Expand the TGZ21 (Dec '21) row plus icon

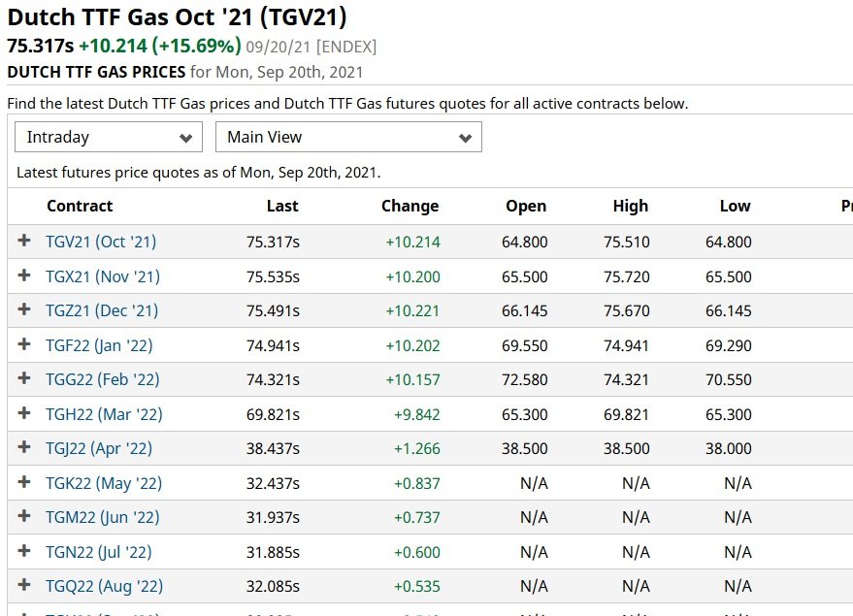pyautogui.click(x=24, y=309)
